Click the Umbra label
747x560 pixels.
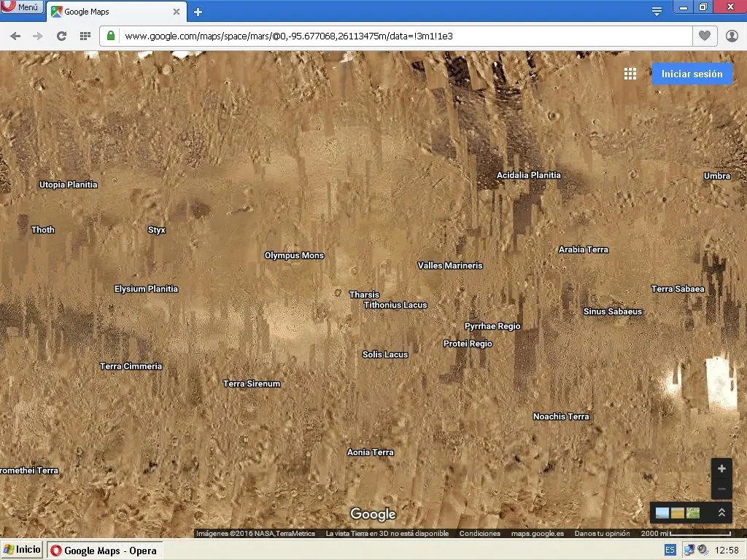click(x=717, y=176)
